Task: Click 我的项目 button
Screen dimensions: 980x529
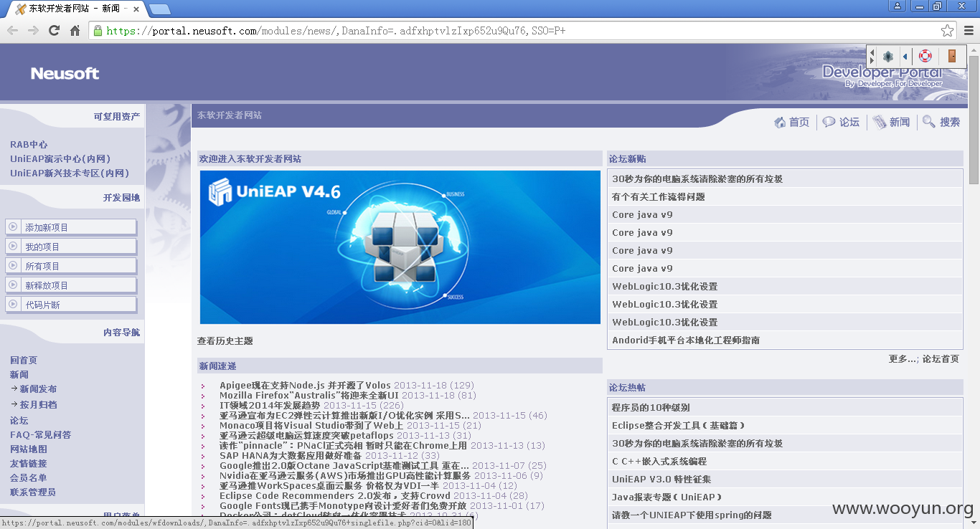Action: [x=71, y=247]
